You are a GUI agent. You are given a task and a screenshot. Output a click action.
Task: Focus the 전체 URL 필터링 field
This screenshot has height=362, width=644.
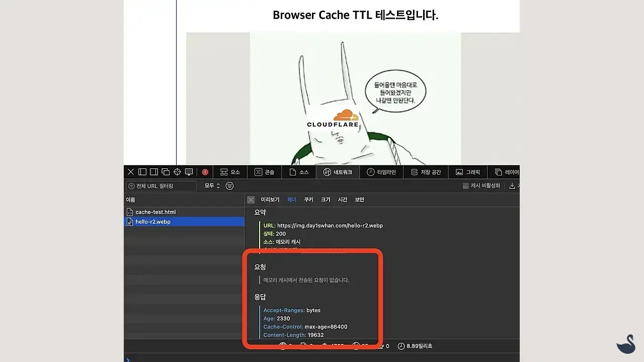click(161, 186)
